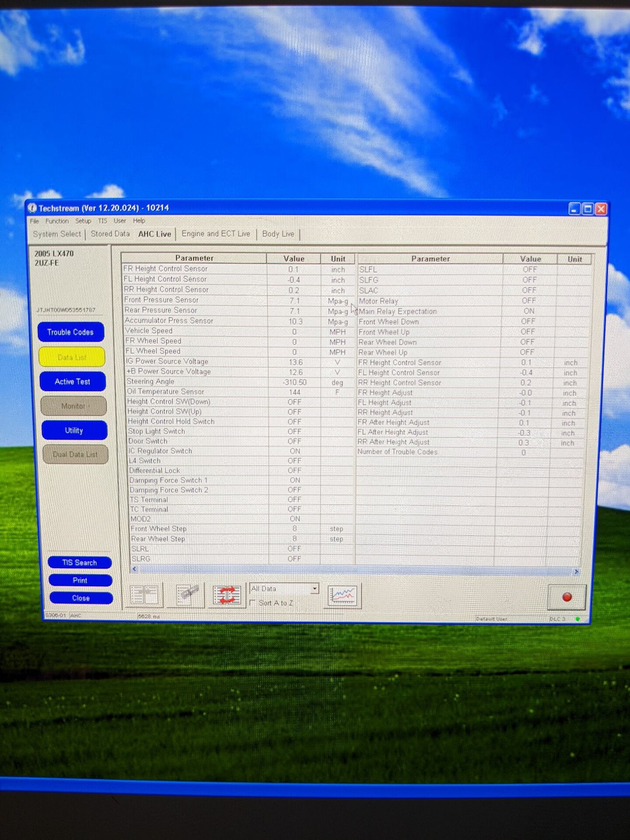Viewport: 630px width, 840px height.
Task: Open the File menu
Action: [35, 221]
